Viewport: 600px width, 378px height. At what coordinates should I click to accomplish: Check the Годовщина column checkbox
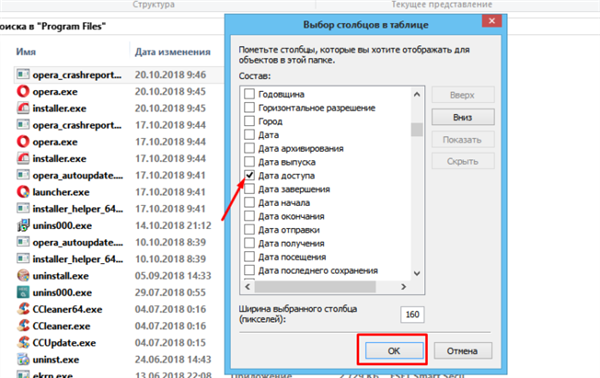[249, 94]
